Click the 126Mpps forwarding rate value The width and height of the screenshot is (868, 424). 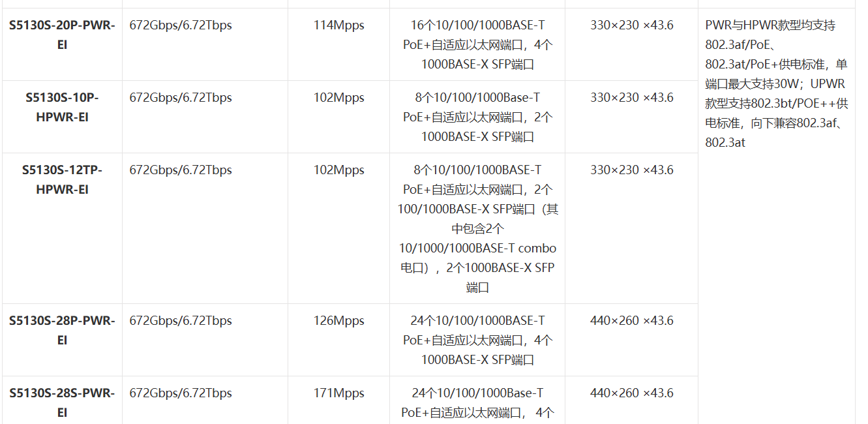(338, 321)
